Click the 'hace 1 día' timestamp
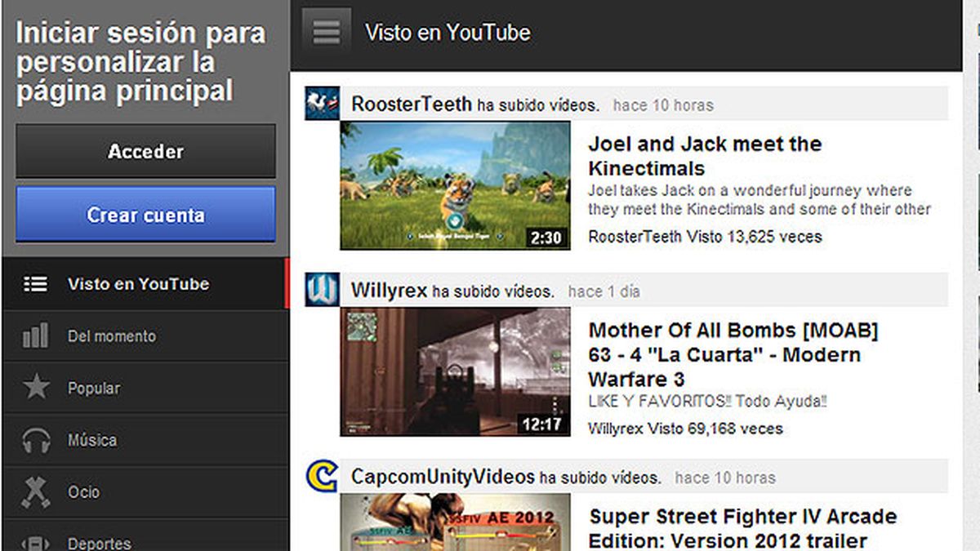 pyautogui.click(x=604, y=291)
